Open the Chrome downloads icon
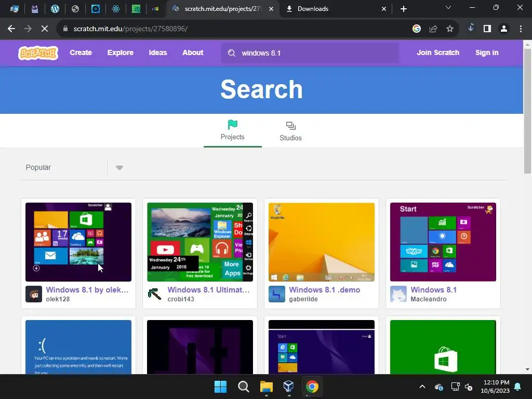This screenshot has width=532, height=399. [x=471, y=28]
